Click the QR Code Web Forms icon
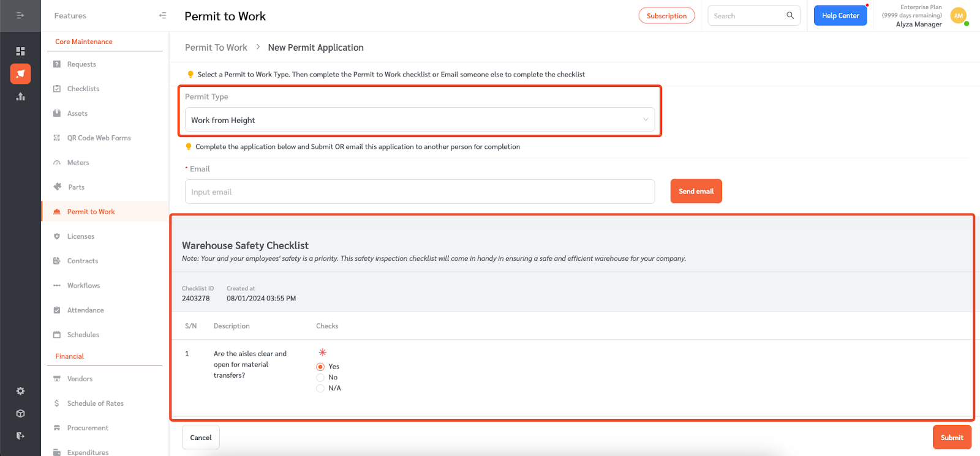This screenshot has height=456, width=980. click(57, 138)
